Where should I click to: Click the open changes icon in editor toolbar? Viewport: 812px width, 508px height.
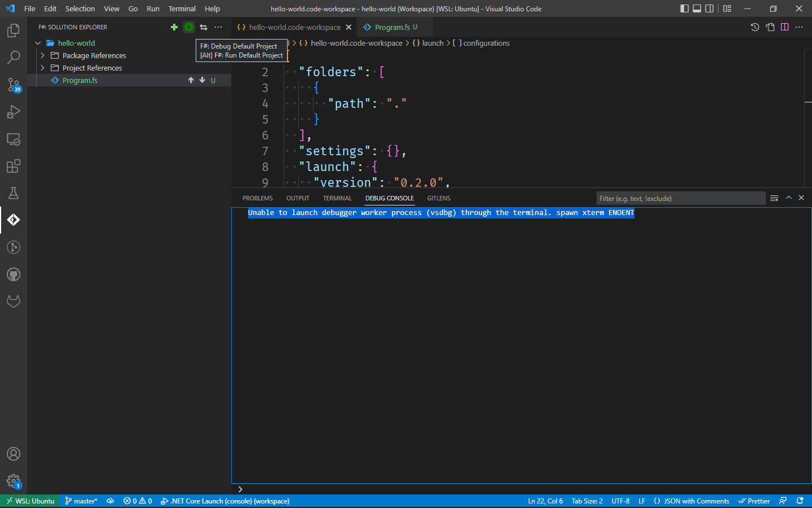[770, 27]
